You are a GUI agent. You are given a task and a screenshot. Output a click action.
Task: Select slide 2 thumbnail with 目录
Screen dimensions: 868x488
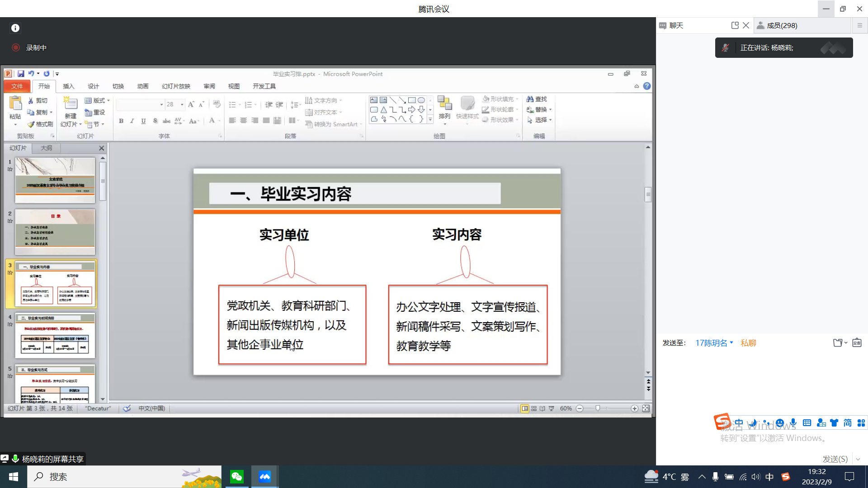coord(55,232)
